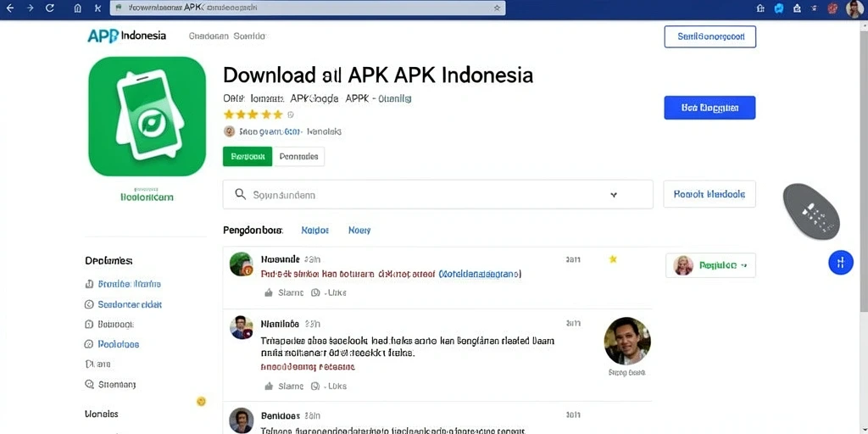This screenshot has height=434, width=868.
Task: Click the yellow star on Noeunde's review
Action: click(x=613, y=259)
